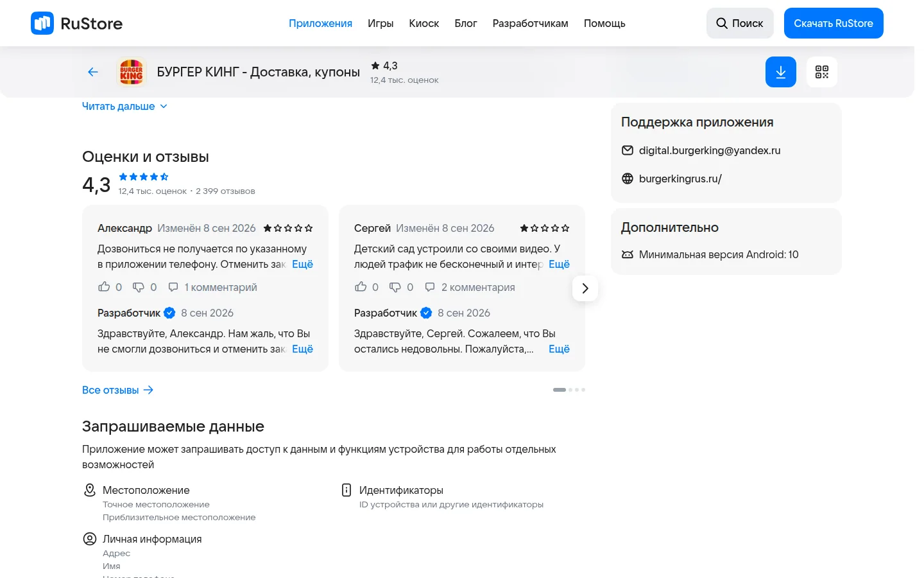Click the globe icon next to burgerkingrus.ru/

pyautogui.click(x=628, y=179)
